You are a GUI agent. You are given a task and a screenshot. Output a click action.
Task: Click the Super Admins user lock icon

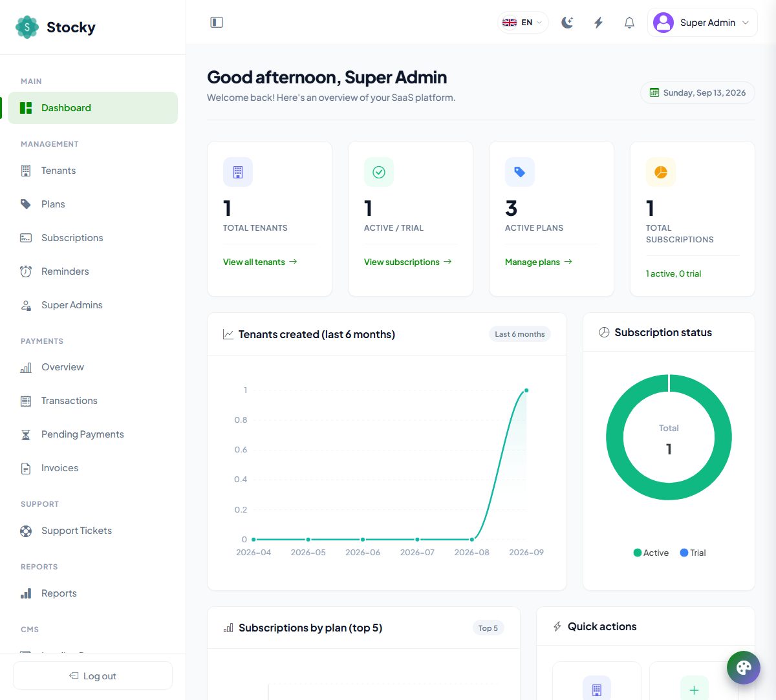pyautogui.click(x=26, y=305)
